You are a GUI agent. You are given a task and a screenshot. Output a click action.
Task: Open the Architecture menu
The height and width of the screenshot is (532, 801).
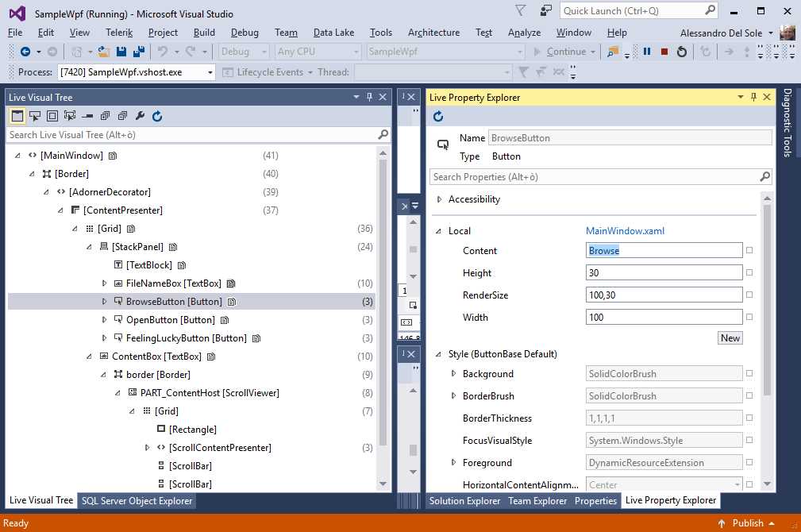[x=433, y=33]
